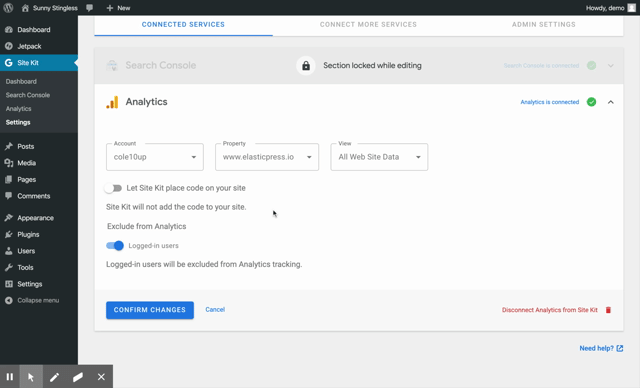The image size is (640, 388).
Task: Click the Appearance brush icon
Action: (x=9, y=218)
